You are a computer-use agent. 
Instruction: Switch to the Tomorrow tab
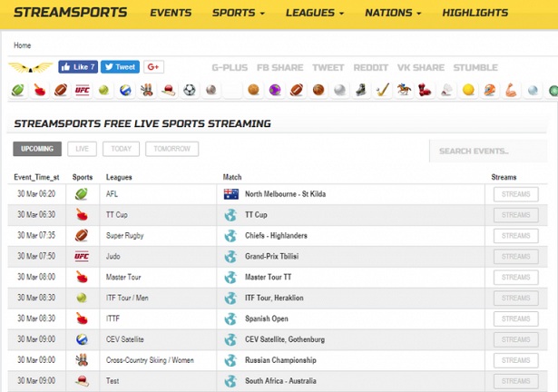pos(171,149)
